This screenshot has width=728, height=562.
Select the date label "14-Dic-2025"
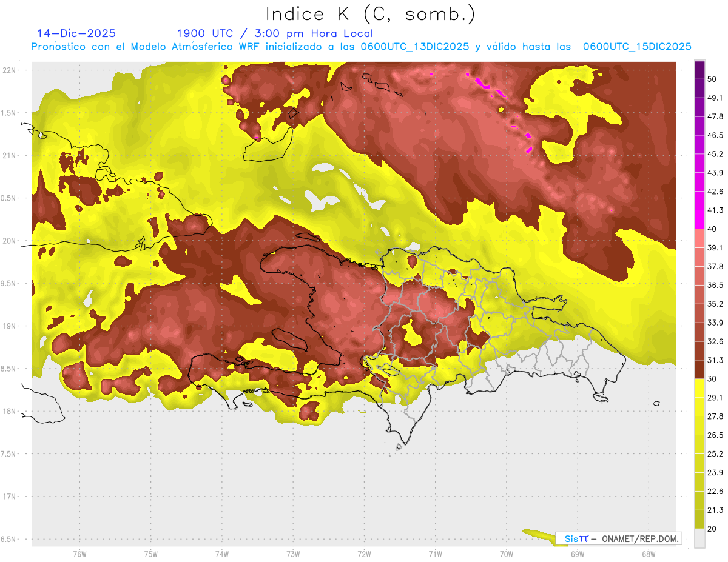click(76, 33)
